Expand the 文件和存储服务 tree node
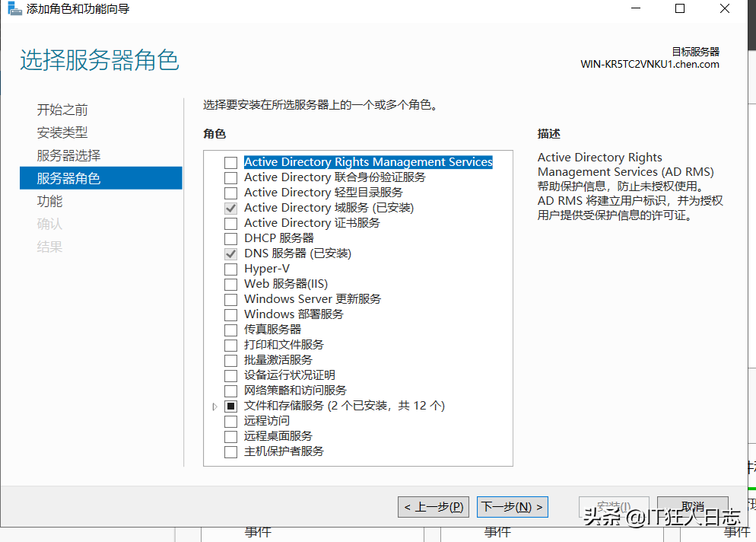Image resolution: width=756 pixels, height=542 pixels. tap(215, 406)
